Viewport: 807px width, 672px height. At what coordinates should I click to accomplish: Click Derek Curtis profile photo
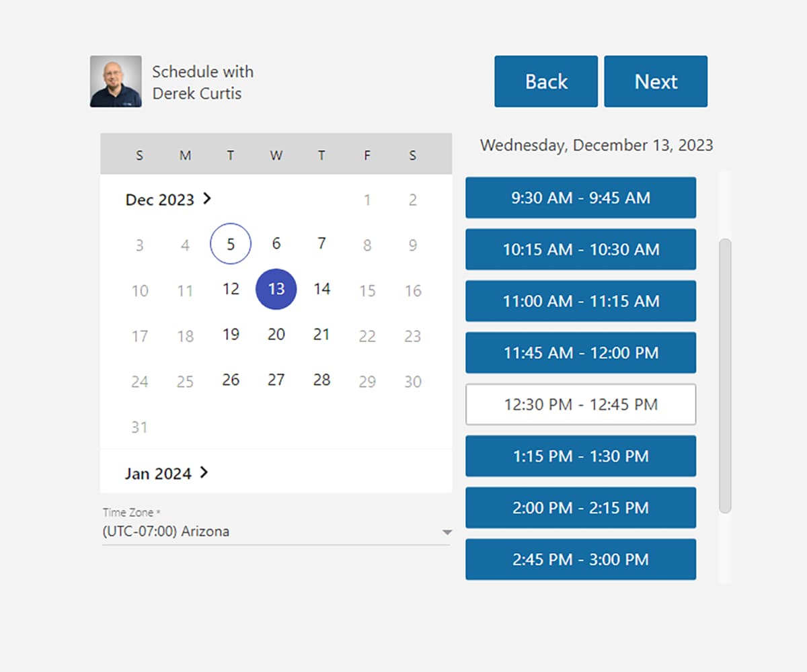116,81
